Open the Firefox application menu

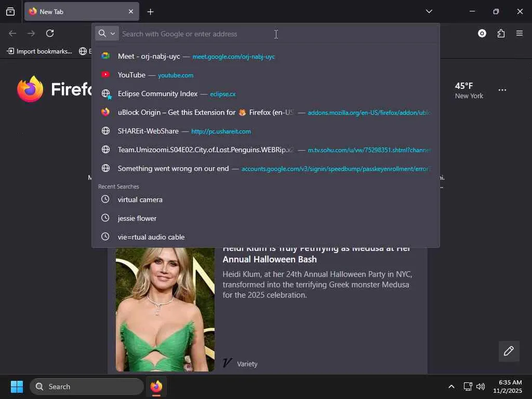pos(520,33)
